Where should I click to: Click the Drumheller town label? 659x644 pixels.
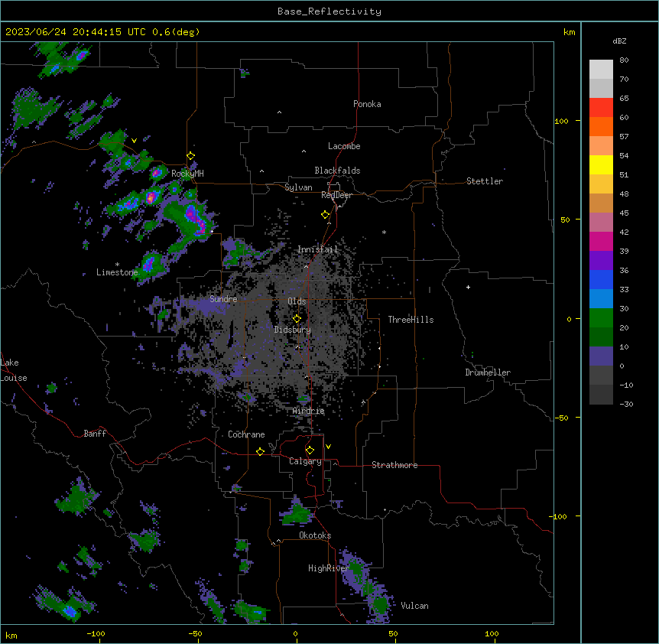coord(488,372)
